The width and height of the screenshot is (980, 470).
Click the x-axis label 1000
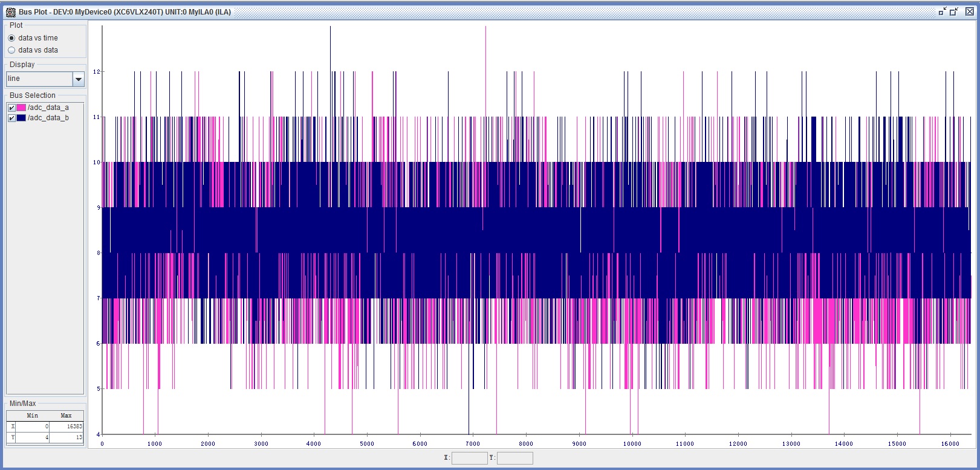pyautogui.click(x=155, y=444)
